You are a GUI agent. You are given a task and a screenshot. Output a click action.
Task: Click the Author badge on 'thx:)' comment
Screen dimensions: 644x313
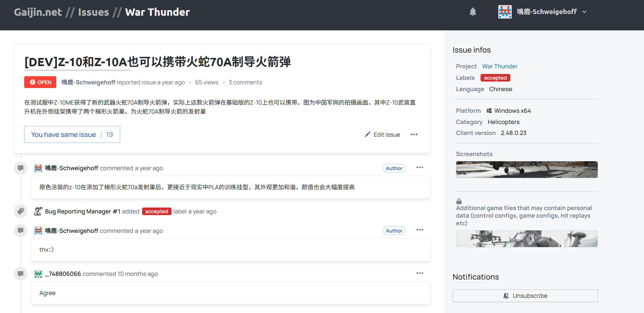(394, 231)
